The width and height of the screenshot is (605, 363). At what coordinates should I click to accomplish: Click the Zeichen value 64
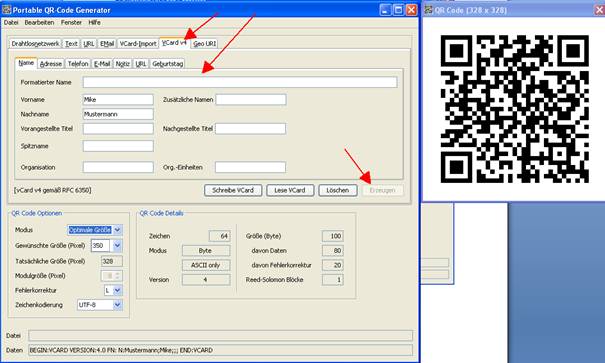pyautogui.click(x=220, y=236)
